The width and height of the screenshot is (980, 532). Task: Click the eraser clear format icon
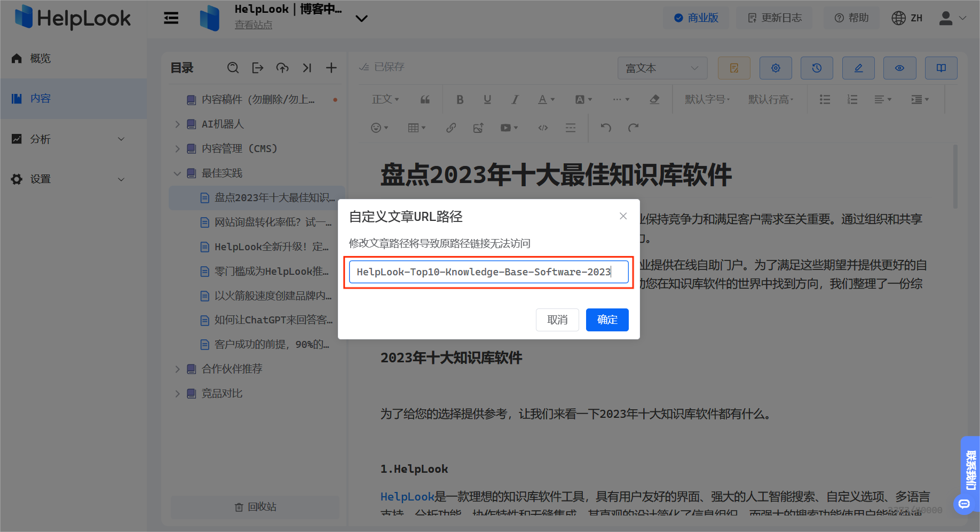pos(655,99)
